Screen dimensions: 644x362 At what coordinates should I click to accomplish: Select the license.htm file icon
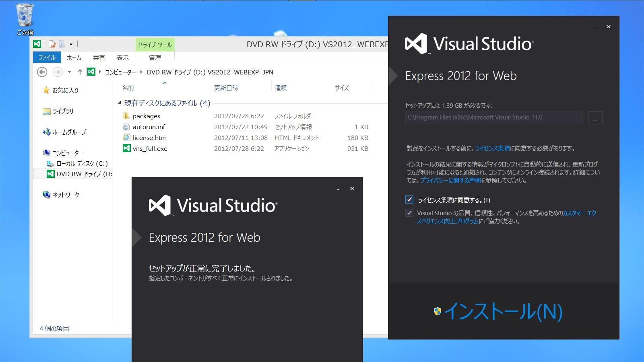tap(126, 138)
